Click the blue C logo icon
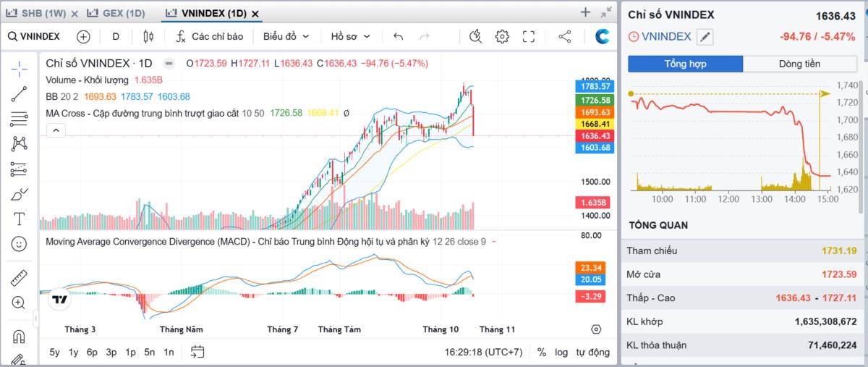Screen dimensions: 868x367 tap(603, 36)
